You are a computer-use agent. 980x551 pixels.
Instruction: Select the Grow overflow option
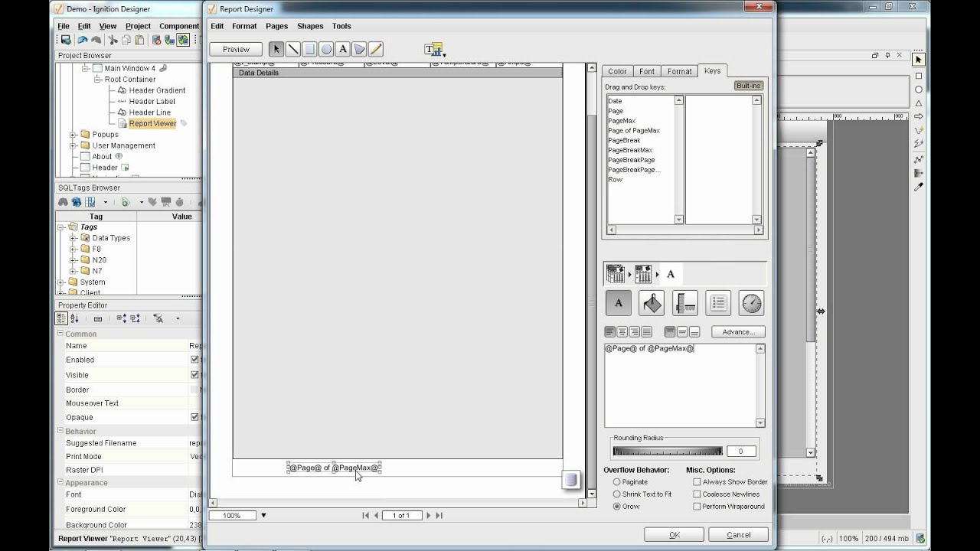[616, 507]
